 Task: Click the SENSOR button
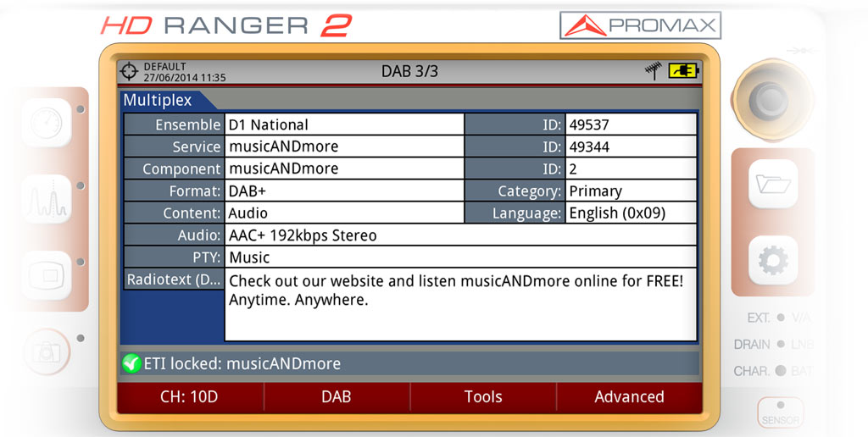(781, 414)
